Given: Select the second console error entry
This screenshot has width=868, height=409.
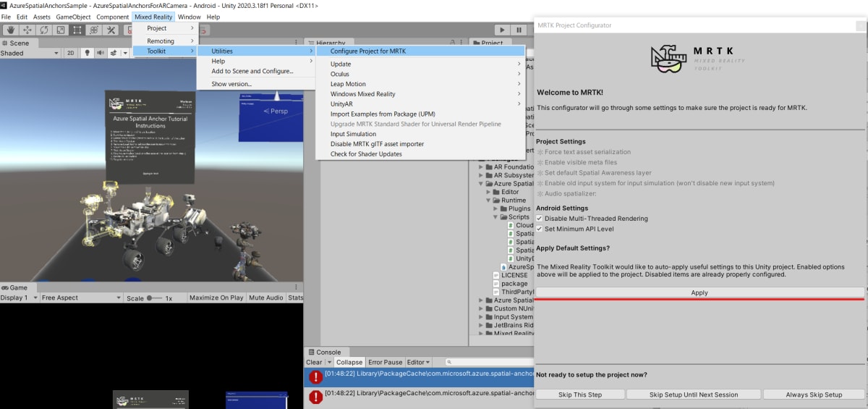Looking at the screenshot, I should [x=419, y=397].
